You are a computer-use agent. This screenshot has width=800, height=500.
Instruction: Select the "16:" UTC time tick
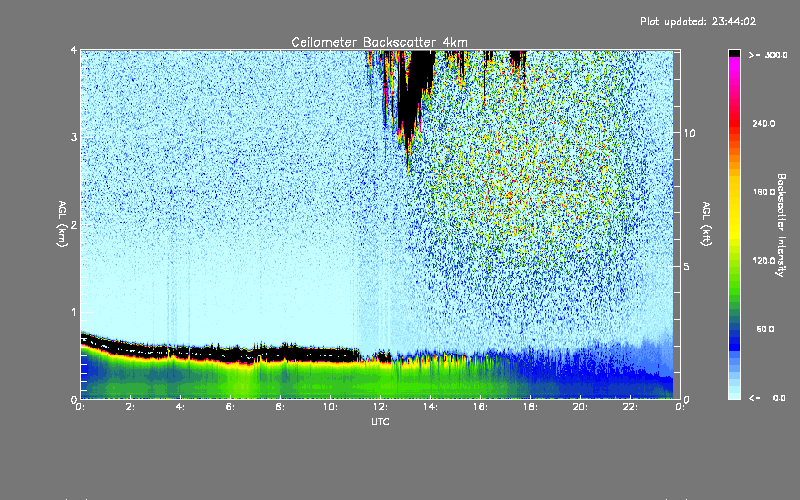point(480,407)
